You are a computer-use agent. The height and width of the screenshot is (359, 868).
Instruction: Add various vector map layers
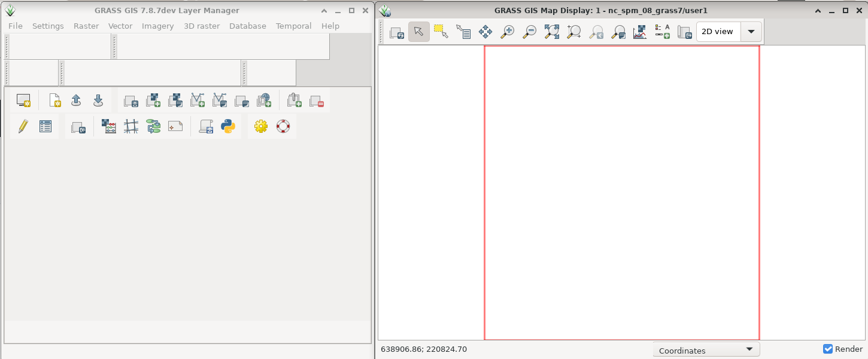click(x=220, y=101)
